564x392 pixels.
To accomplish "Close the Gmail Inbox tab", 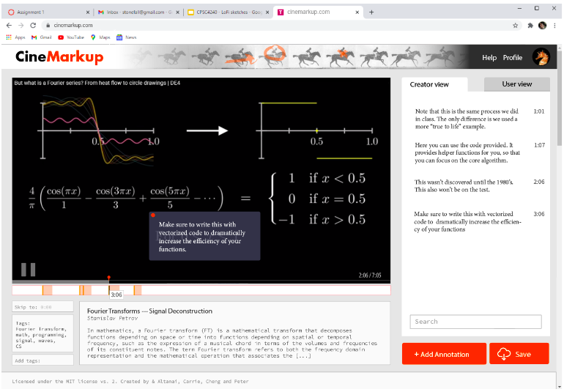I will (178, 12).
